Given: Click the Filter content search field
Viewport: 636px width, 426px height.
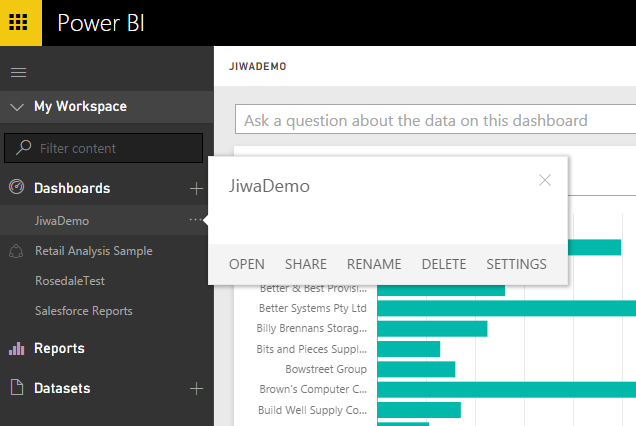Looking at the screenshot, I should coord(103,148).
